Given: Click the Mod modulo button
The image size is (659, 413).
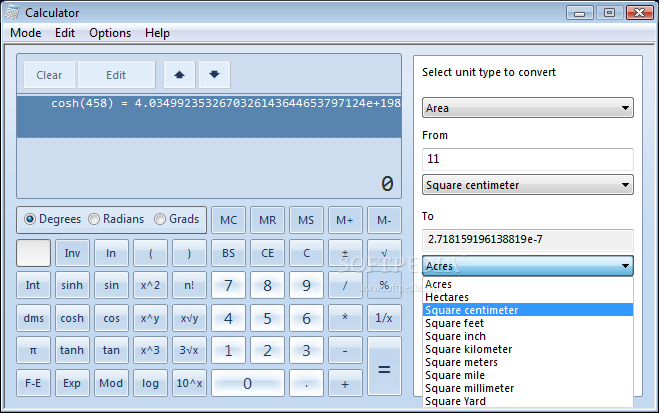Looking at the screenshot, I should pos(111,383).
